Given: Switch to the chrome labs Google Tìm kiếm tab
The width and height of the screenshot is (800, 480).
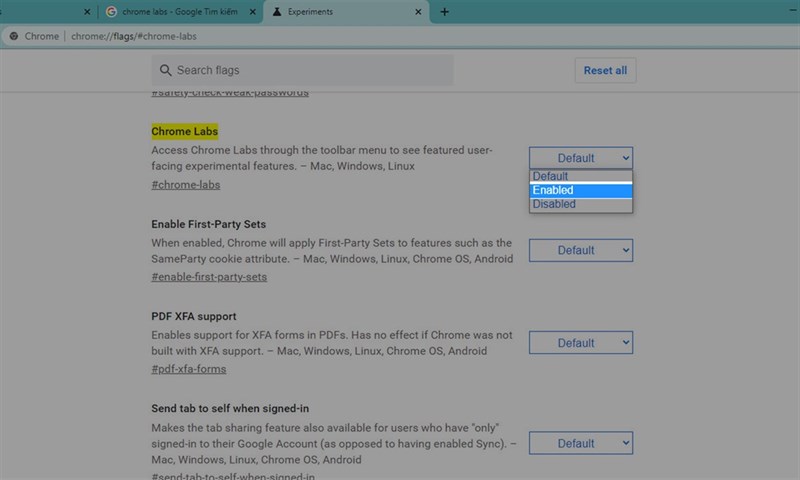Looking at the screenshot, I should click(181, 12).
